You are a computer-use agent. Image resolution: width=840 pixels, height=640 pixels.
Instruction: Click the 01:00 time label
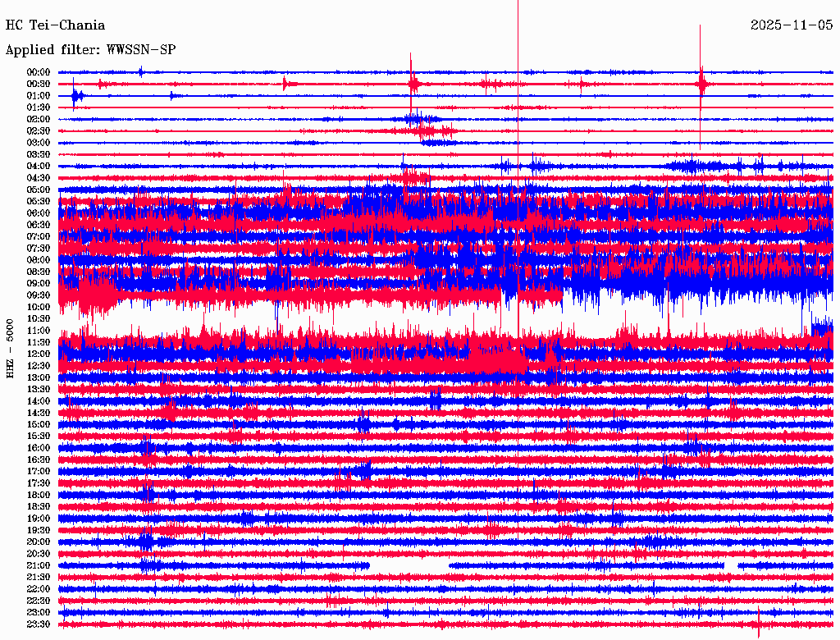pyautogui.click(x=39, y=95)
